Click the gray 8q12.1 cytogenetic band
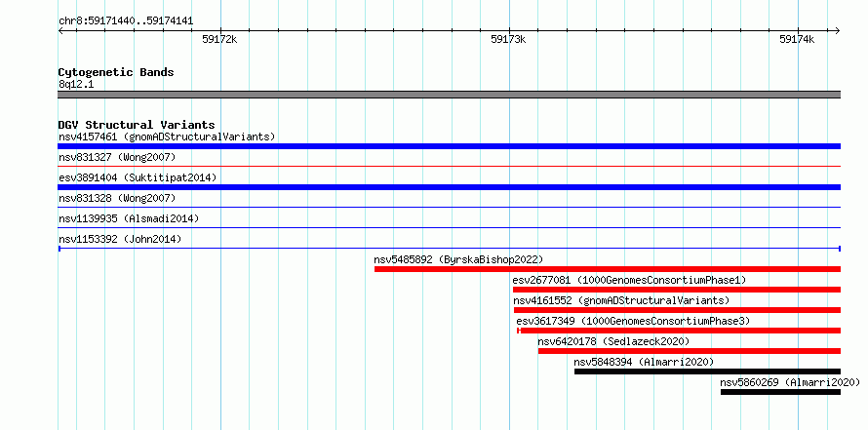Viewport: 868px width, 430px height. [x=449, y=95]
